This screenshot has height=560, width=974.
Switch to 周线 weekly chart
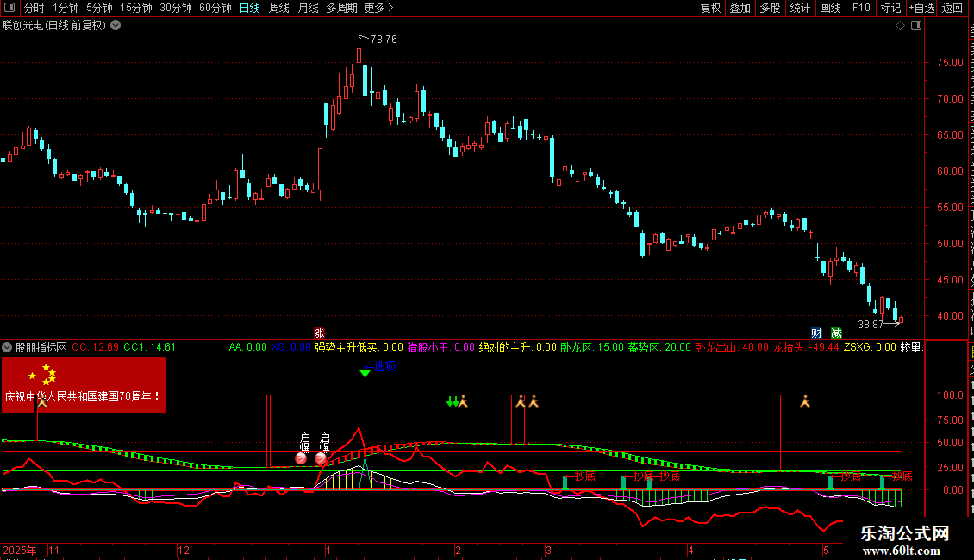(x=279, y=8)
